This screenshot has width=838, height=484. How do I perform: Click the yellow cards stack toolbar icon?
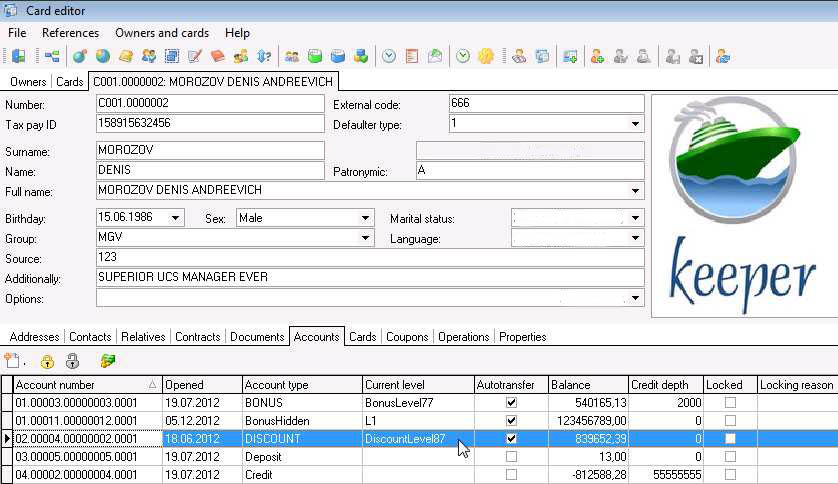[126, 56]
